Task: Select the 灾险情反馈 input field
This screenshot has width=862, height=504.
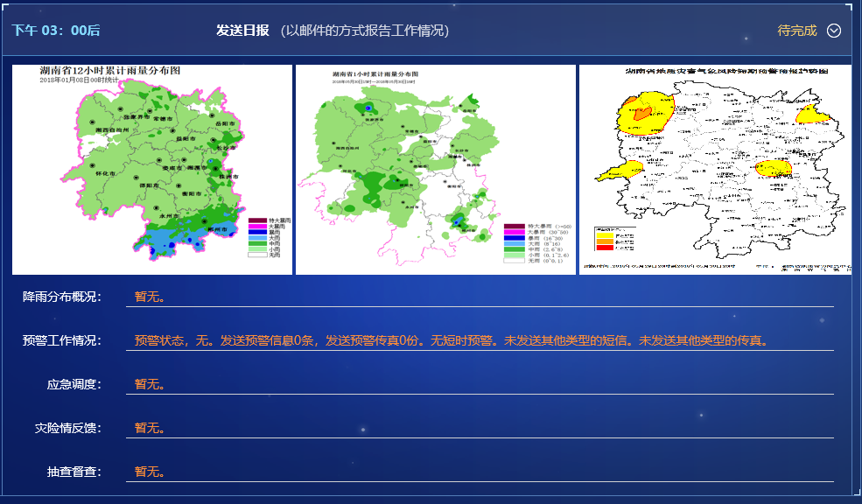Action: point(481,425)
